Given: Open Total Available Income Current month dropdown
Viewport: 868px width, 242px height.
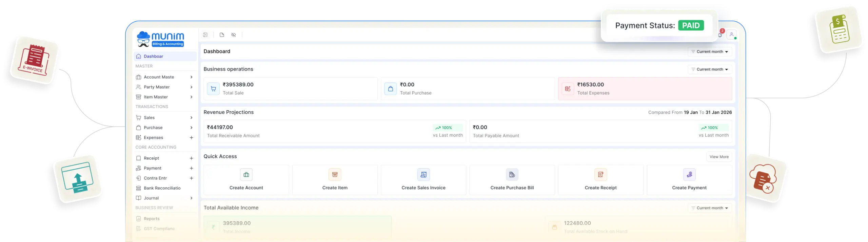Looking at the screenshot, I should click(x=710, y=208).
